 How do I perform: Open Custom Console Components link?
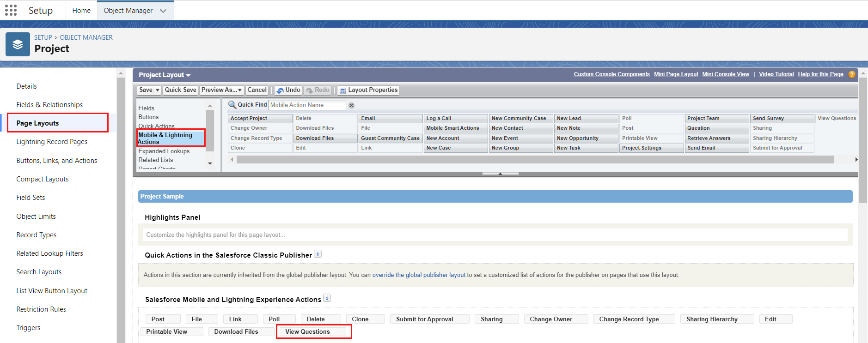click(612, 74)
